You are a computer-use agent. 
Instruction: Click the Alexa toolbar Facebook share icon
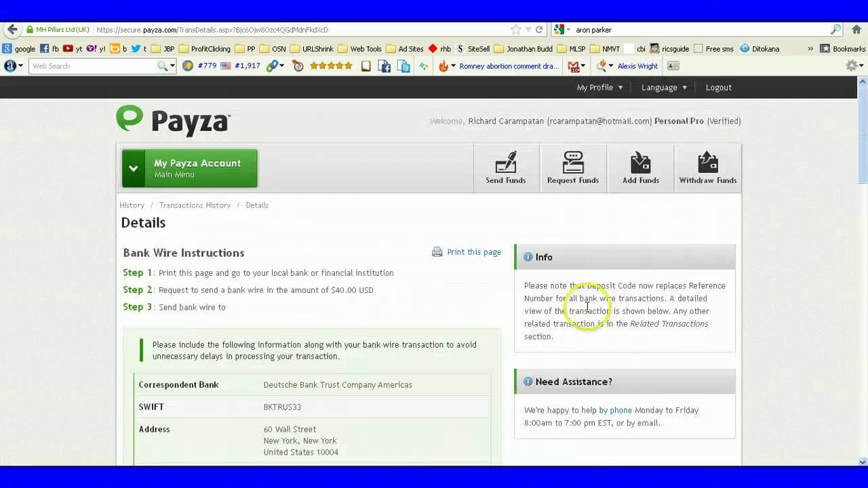pos(384,66)
